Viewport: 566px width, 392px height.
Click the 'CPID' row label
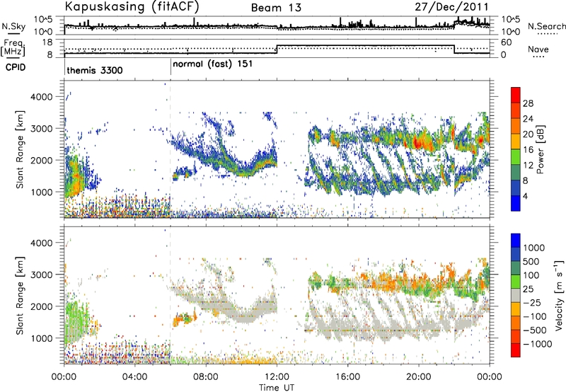tap(16, 67)
